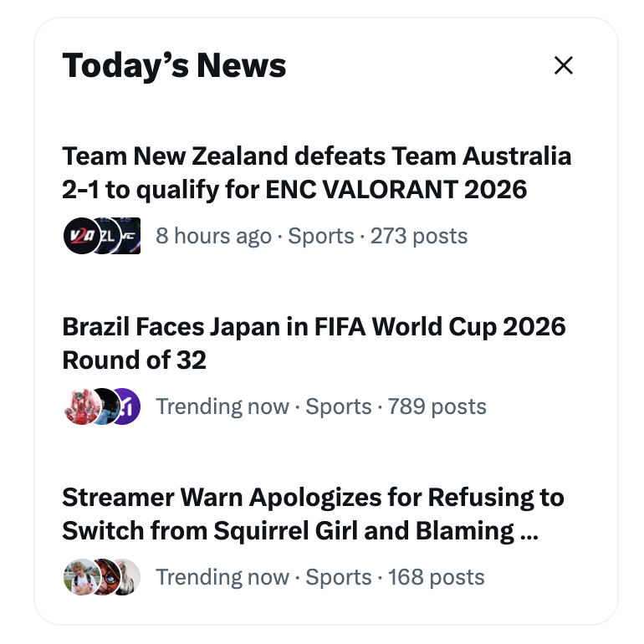Select the '789 posts' count
644x644 pixels.
(x=437, y=406)
